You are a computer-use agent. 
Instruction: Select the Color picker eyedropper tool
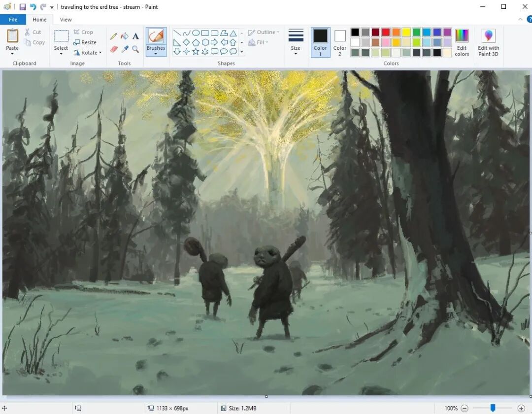pos(125,49)
